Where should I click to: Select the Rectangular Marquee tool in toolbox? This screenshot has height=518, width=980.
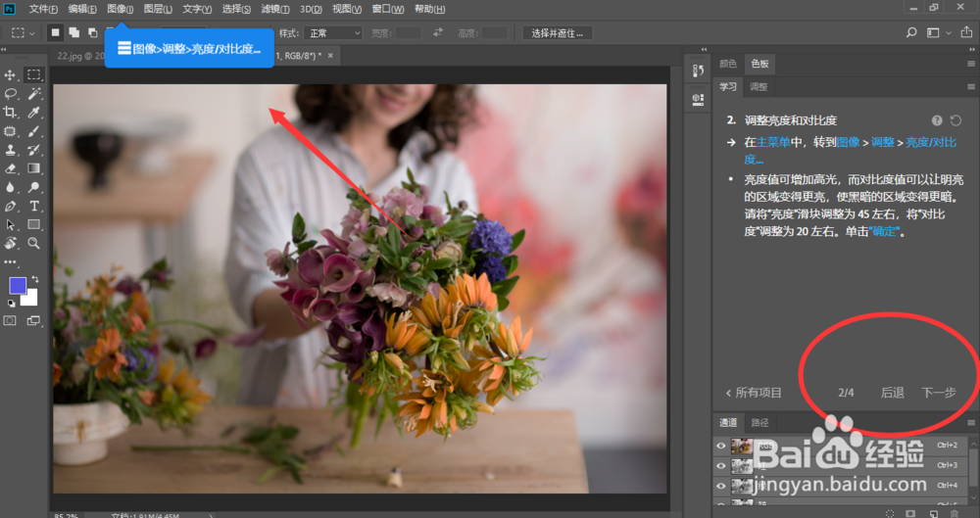pyautogui.click(x=33, y=75)
